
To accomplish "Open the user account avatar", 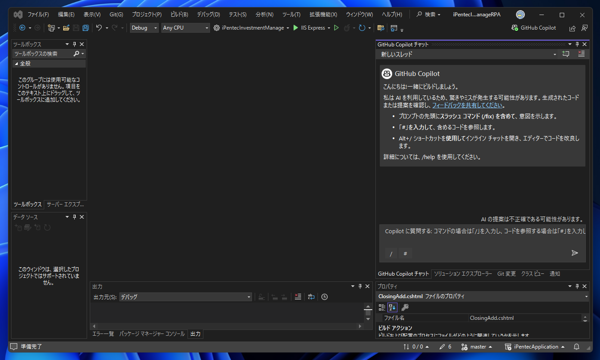I will point(520,15).
